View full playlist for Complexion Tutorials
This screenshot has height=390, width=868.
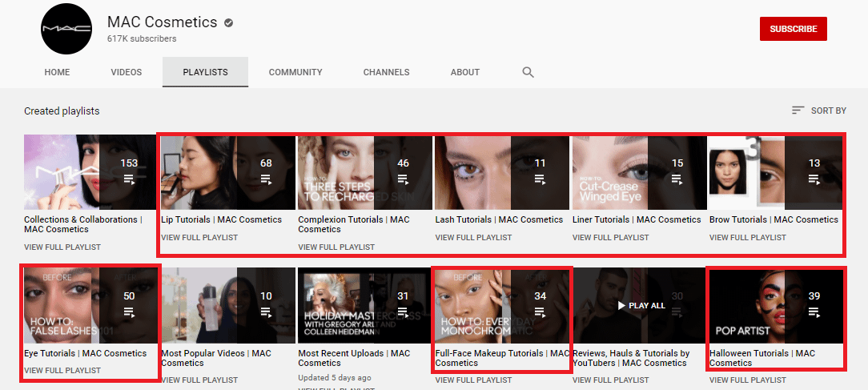pyautogui.click(x=336, y=247)
